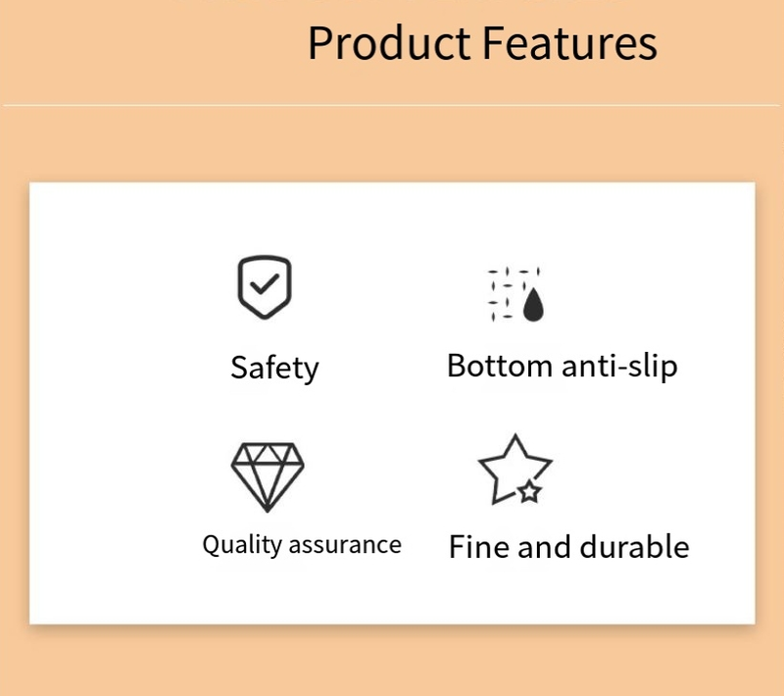Image resolution: width=784 pixels, height=696 pixels.
Task: Click the "Product Features" heading
Action: point(482,44)
